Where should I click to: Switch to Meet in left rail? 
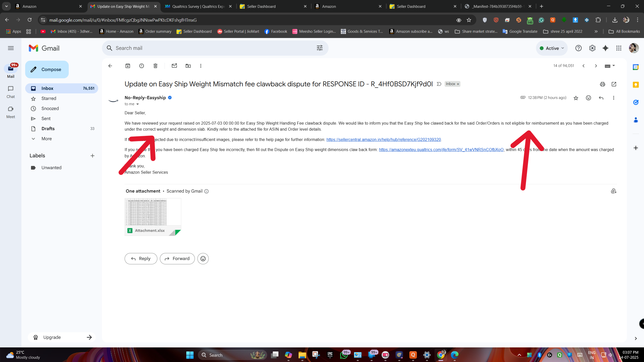[x=11, y=112]
